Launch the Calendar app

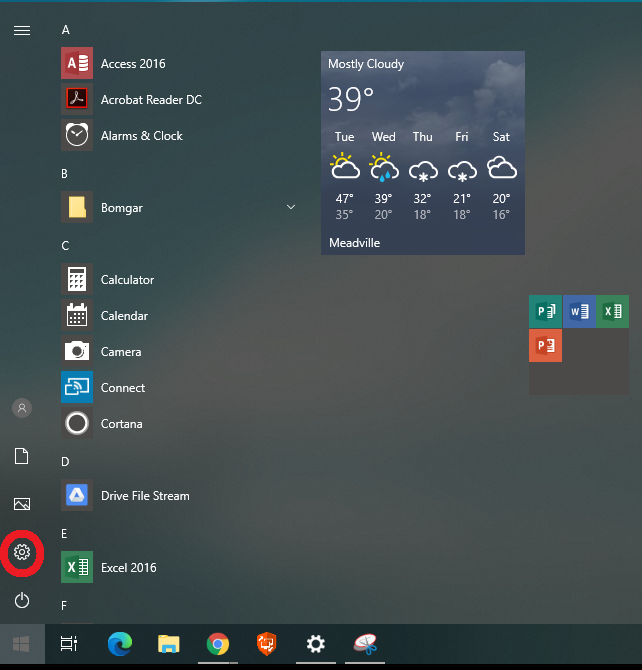(180, 315)
